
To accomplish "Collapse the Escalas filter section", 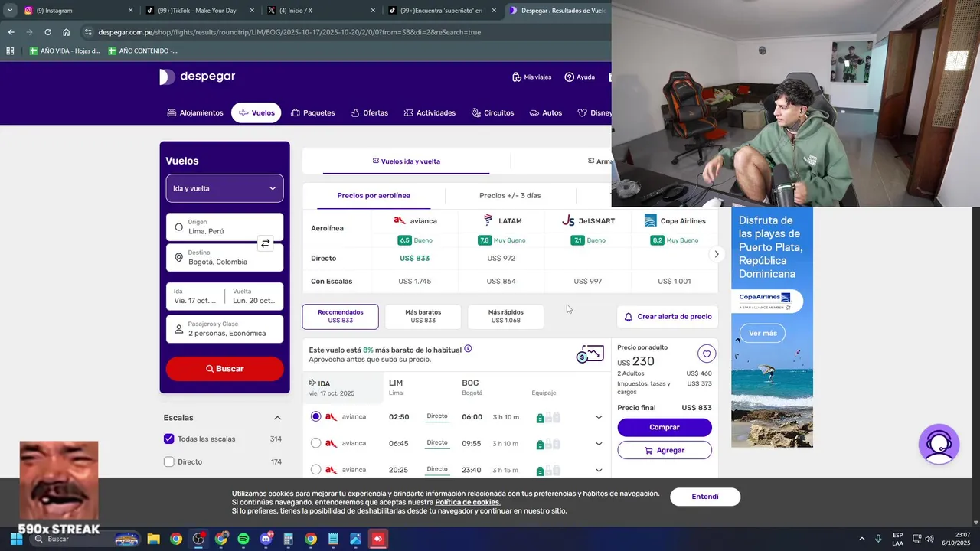I will pos(277,418).
